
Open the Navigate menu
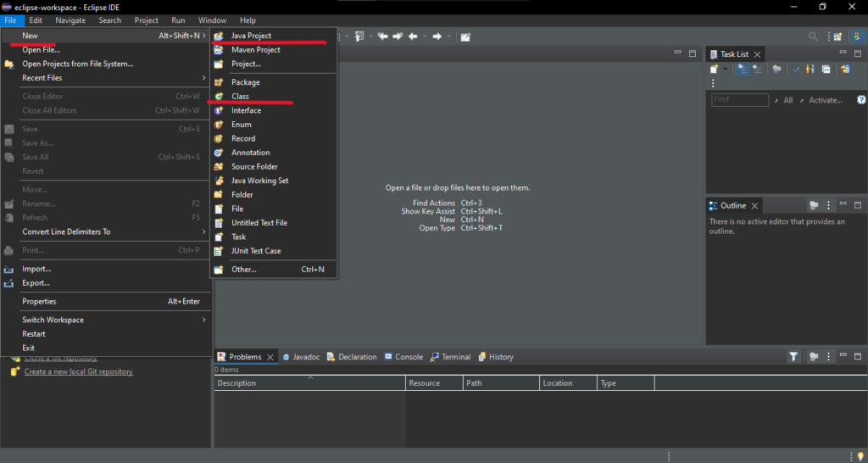point(70,20)
